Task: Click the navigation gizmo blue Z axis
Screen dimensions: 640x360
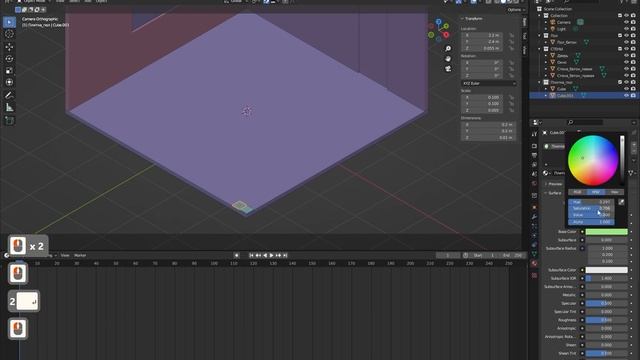Action: click(x=438, y=22)
